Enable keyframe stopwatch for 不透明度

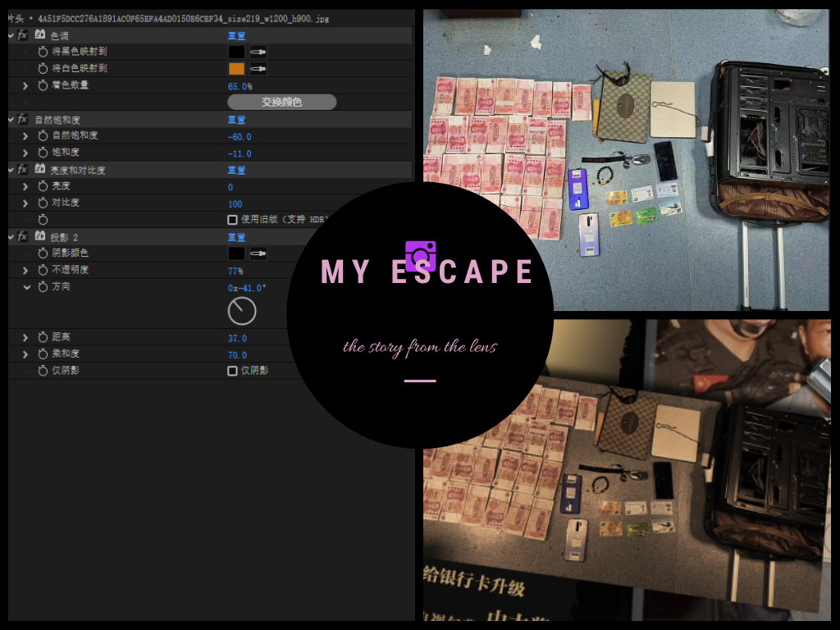click(x=43, y=270)
